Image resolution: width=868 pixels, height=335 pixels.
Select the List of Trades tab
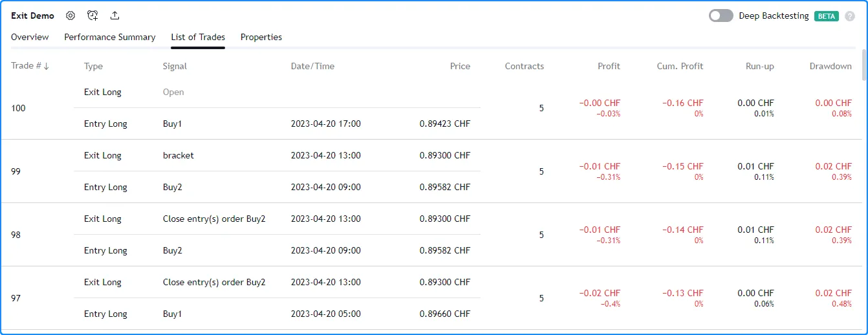tap(198, 37)
